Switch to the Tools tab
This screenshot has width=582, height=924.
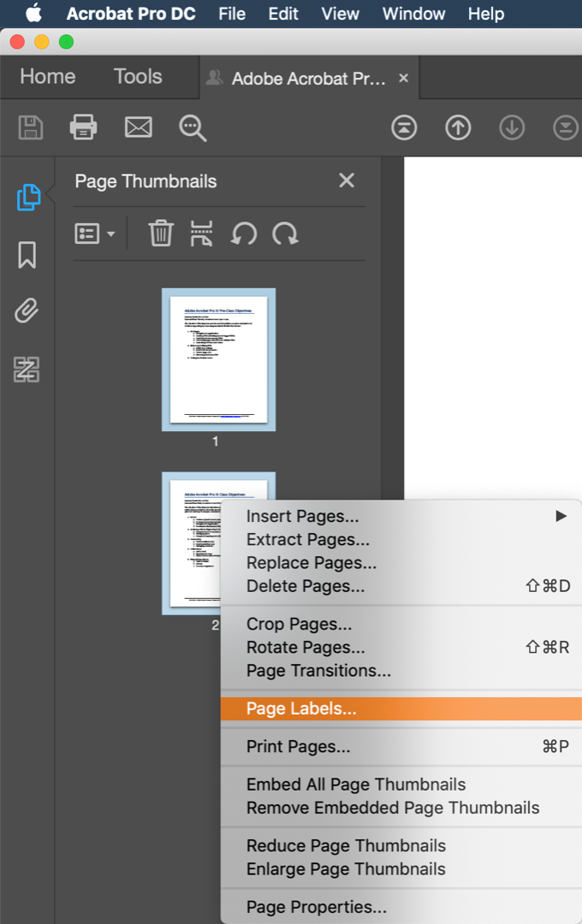pos(138,77)
